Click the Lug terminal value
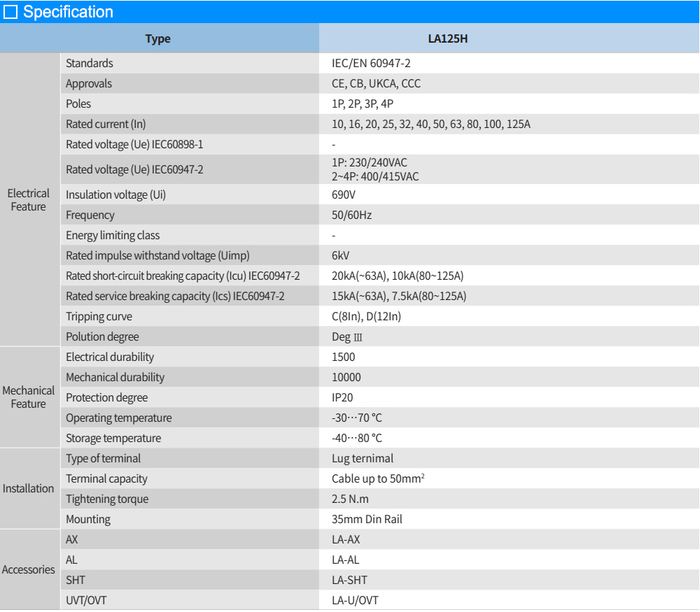The width and height of the screenshot is (700, 612). click(x=362, y=458)
